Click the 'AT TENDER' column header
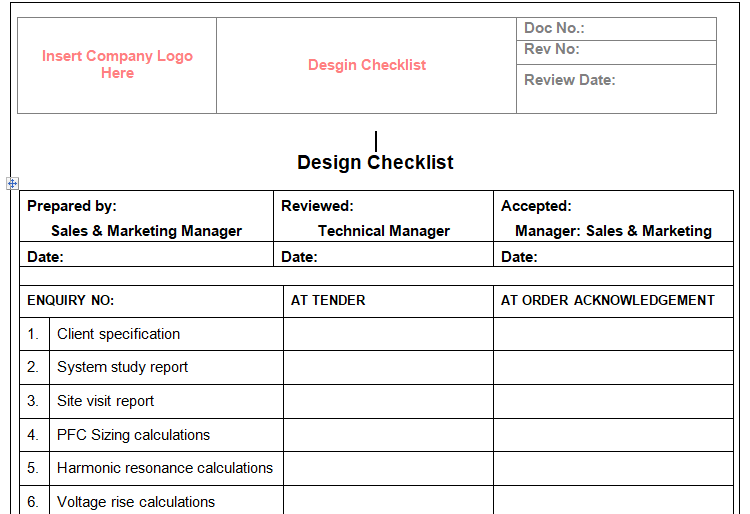 [328, 300]
